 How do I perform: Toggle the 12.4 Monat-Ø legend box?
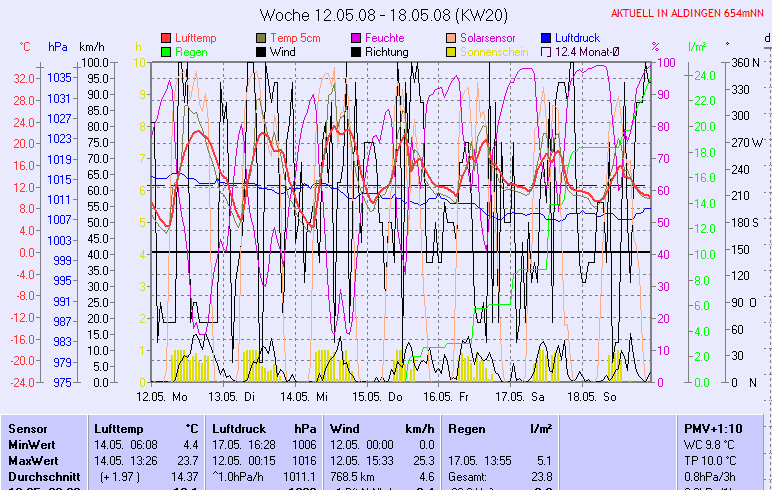coord(547,51)
